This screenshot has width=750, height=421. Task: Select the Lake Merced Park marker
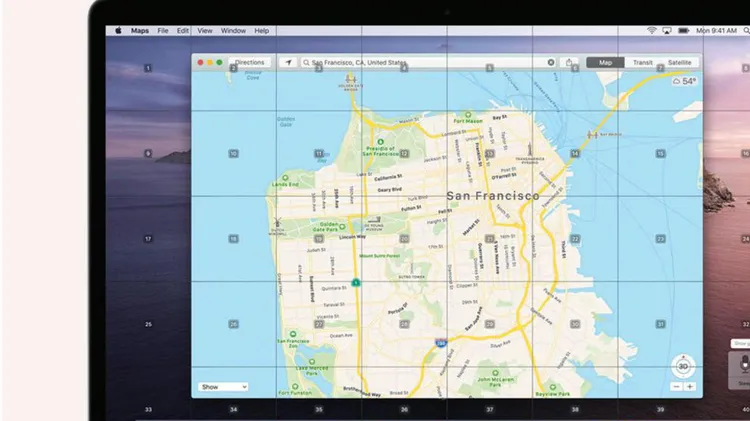pos(312,362)
